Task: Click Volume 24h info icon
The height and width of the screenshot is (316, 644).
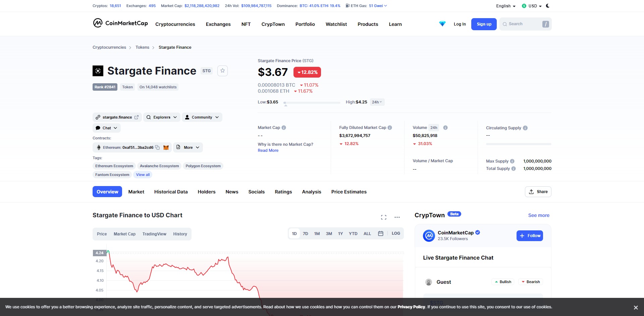Action: pos(445,128)
